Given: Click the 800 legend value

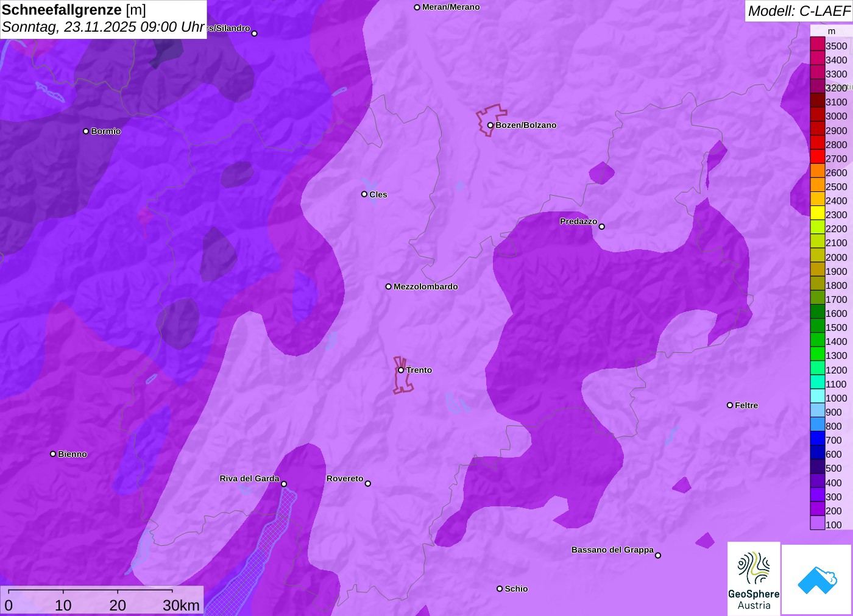Looking at the screenshot, I should tap(834, 426).
